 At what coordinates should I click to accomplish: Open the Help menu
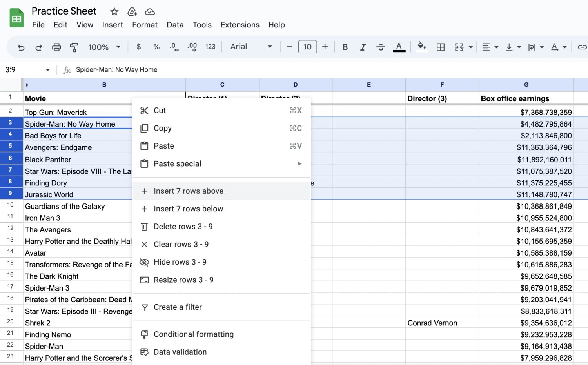pos(276,25)
